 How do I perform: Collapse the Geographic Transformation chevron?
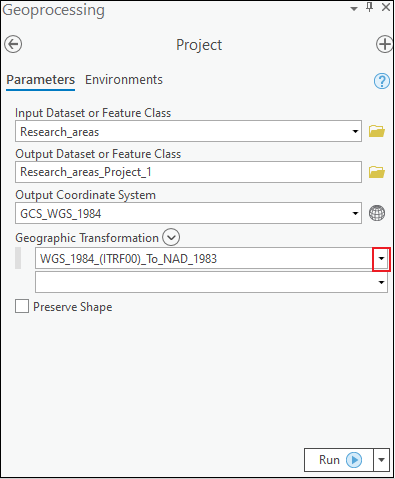click(x=171, y=237)
